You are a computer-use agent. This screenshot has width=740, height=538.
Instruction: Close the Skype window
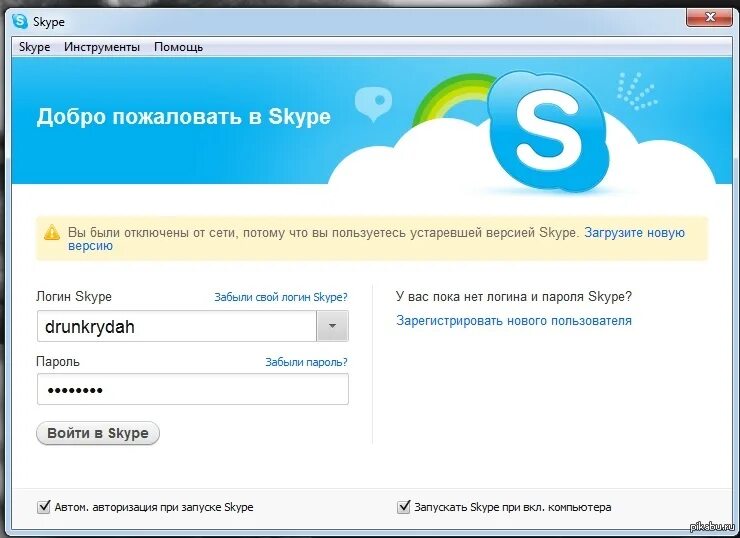710,17
